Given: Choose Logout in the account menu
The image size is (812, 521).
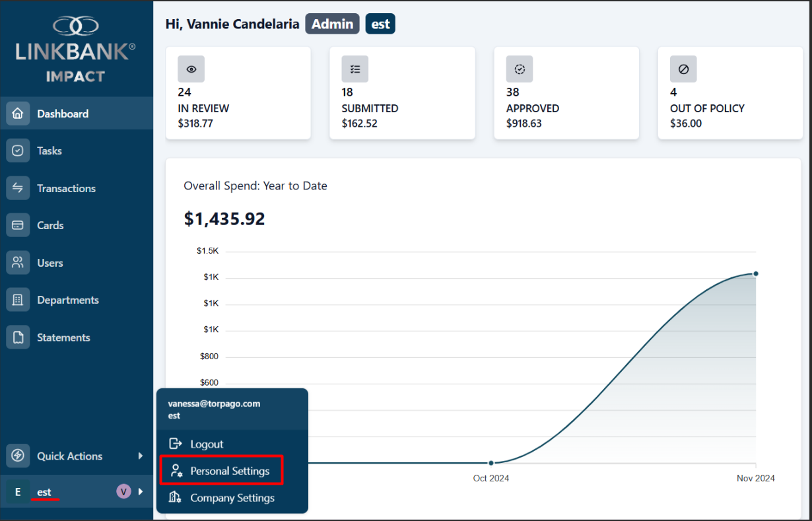Looking at the screenshot, I should (207, 444).
